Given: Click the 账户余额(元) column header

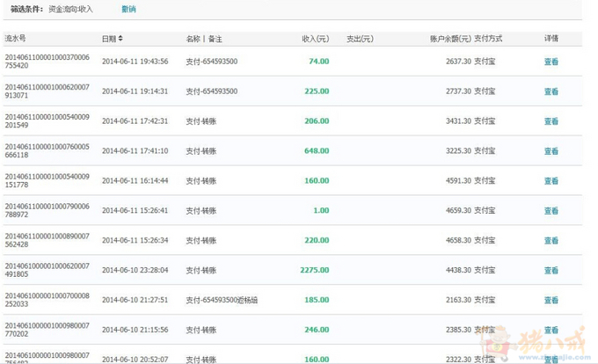Looking at the screenshot, I should pos(449,39).
